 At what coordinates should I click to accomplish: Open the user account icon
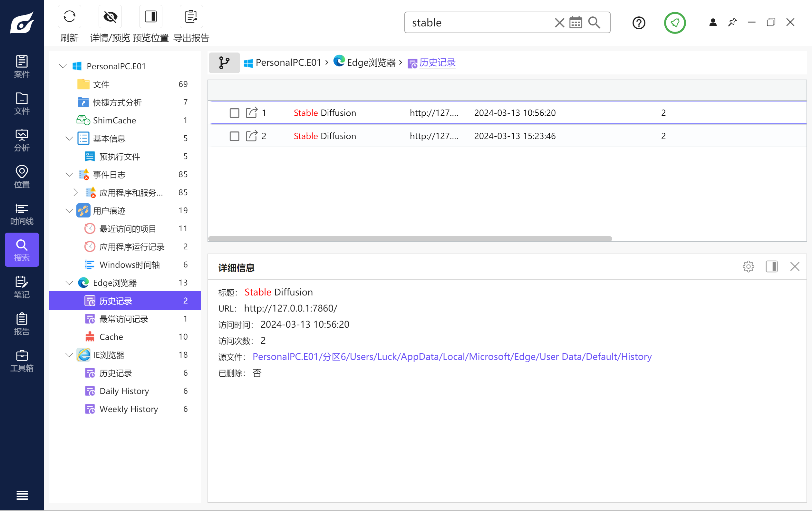(x=713, y=22)
